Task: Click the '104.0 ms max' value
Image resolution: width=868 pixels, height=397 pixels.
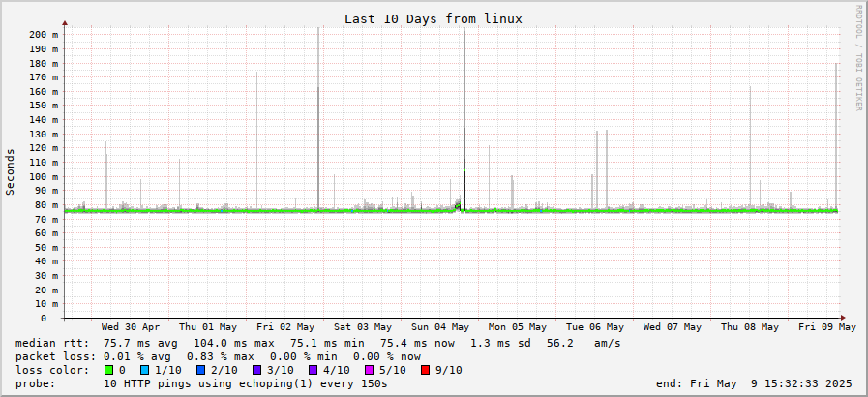Action: [233, 344]
